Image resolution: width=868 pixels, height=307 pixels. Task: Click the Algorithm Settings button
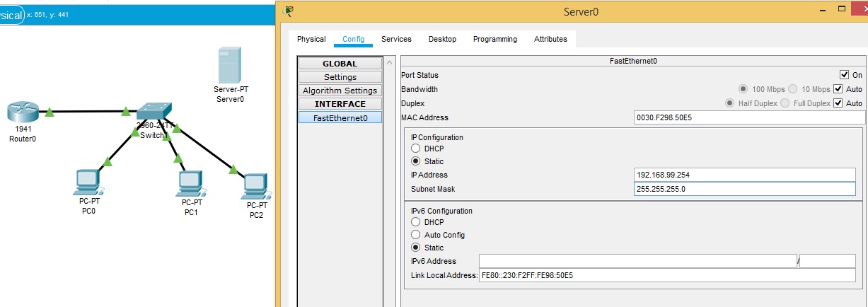tap(340, 91)
